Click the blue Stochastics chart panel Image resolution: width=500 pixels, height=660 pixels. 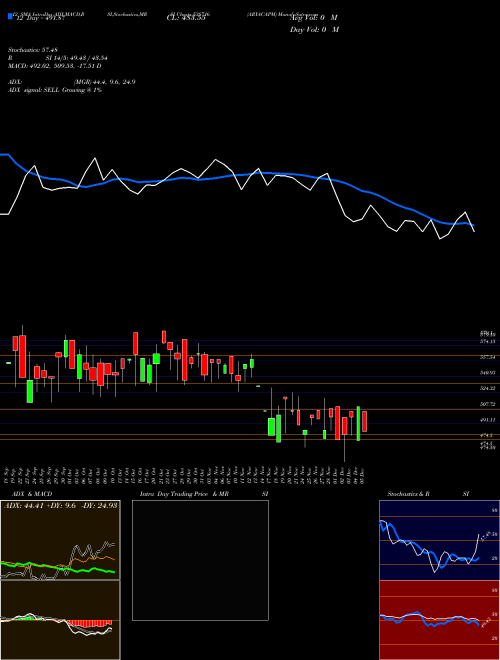(x=439, y=540)
